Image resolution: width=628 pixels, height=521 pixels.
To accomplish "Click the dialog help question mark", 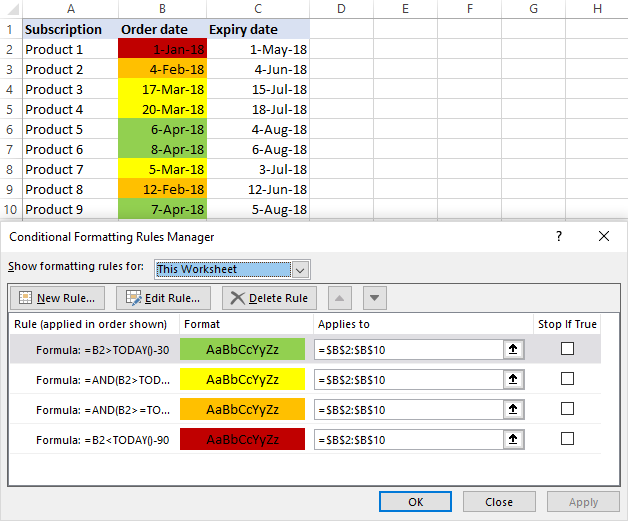I will pos(559,237).
